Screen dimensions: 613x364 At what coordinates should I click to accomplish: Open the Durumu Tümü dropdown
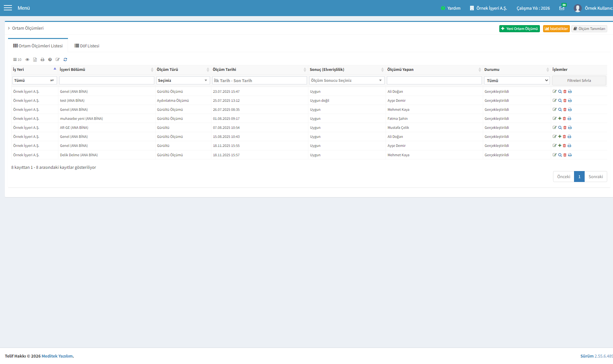point(517,81)
